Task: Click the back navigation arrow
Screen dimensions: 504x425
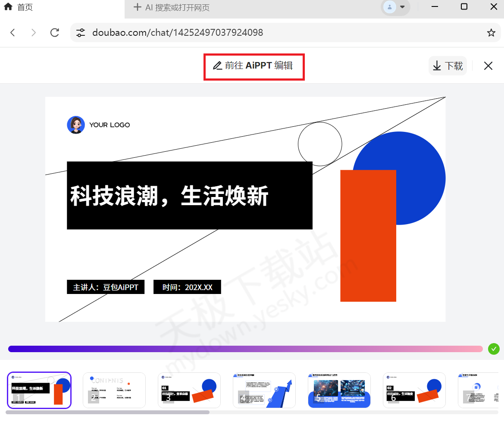Action: (x=13, y=32)
